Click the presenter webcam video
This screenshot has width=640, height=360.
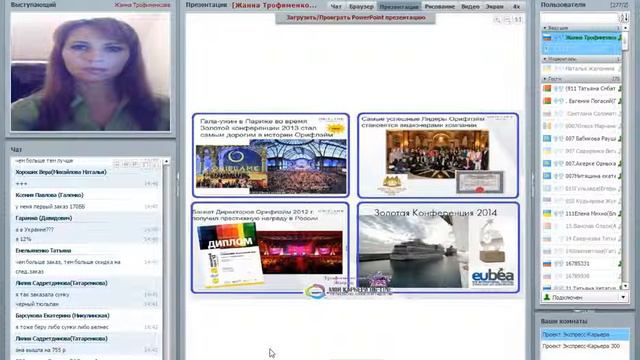(x=90, y=72)
